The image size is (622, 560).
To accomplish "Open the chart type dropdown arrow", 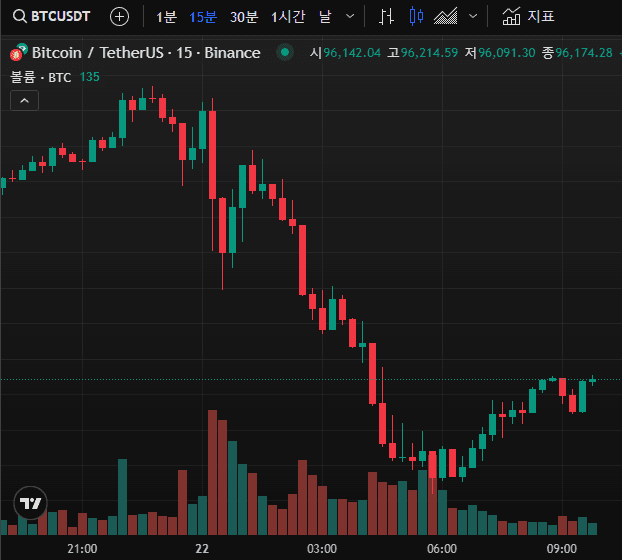I will coord(473,16).
